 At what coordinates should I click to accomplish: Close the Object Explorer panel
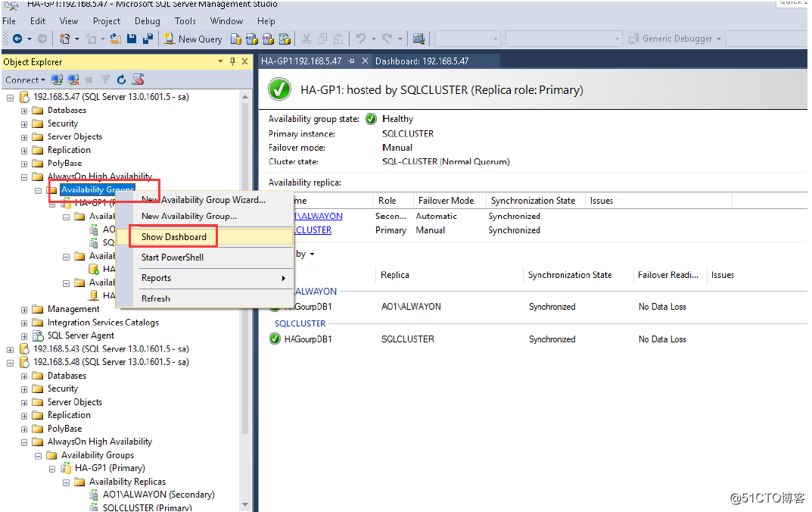pos(245,61)
